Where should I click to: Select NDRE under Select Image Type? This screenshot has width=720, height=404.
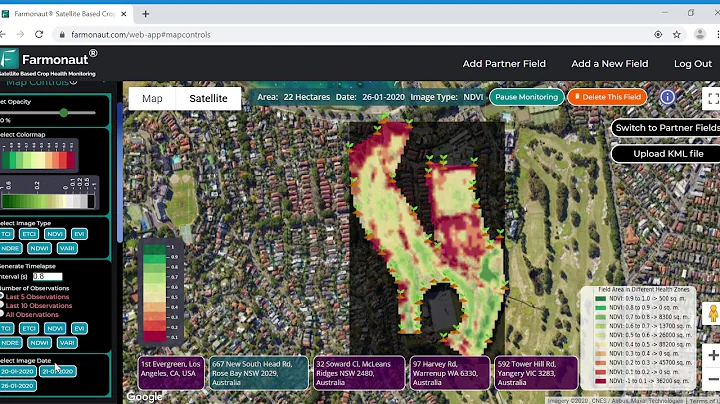(x=10, y=248)
